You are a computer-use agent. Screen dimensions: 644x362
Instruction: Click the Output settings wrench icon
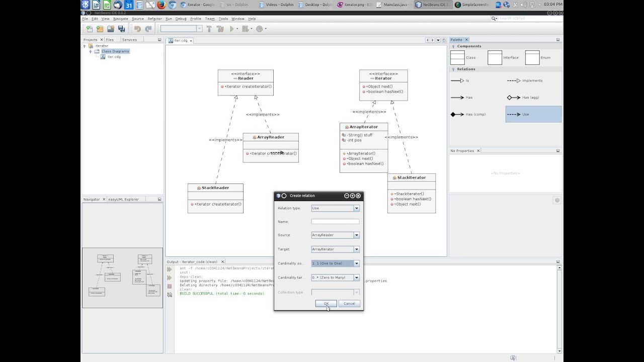[x=170, y=294]
